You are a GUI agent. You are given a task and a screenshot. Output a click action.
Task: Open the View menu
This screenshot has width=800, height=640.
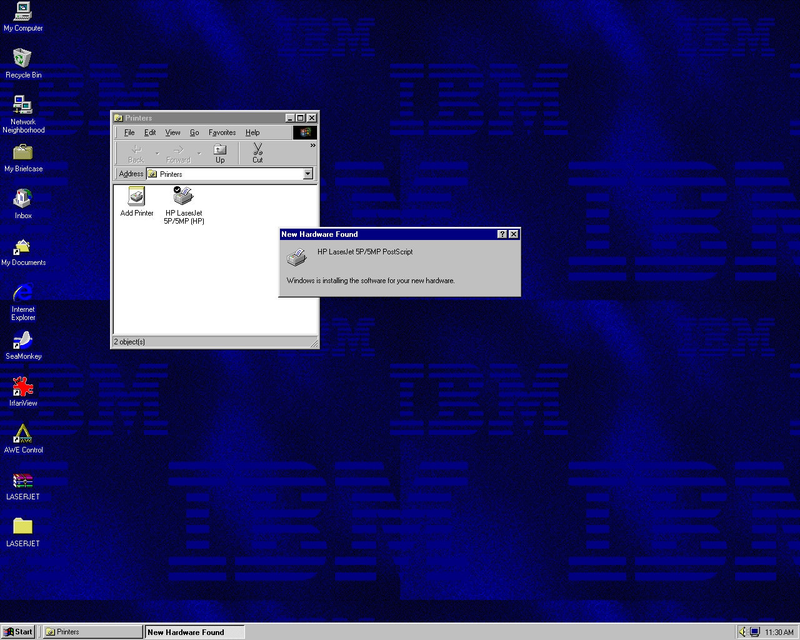pos(172,133)
